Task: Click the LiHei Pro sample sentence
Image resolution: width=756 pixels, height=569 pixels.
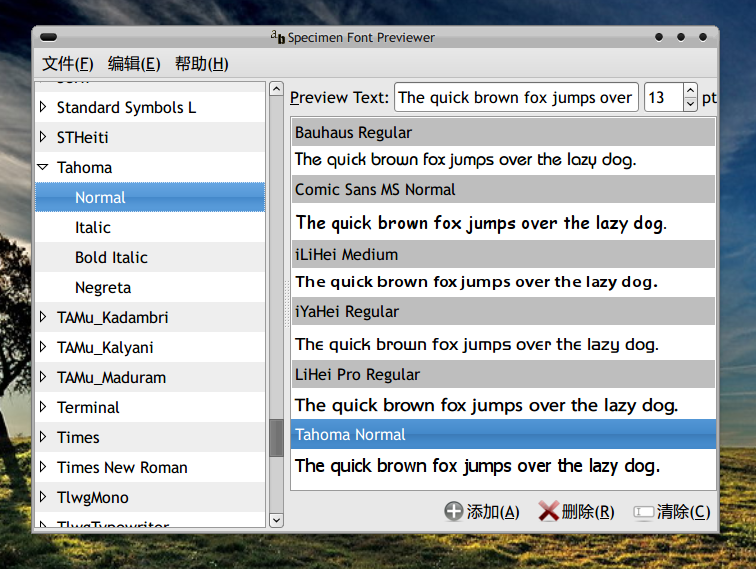Action: [486, 406]
